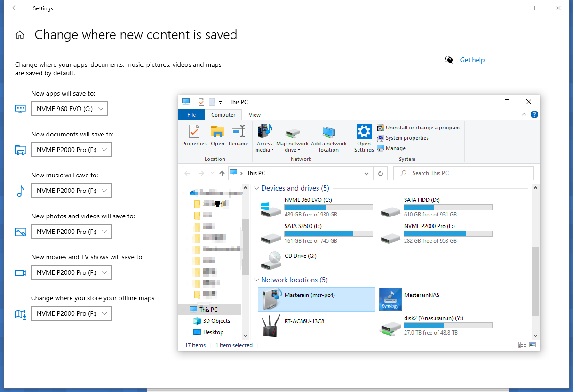Click the Rename icon in the ribbon
The image size is (573, 392).
238,132
